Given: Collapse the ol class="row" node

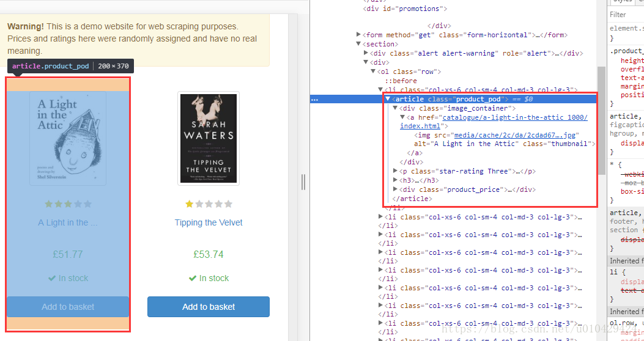Looking at the screenshot, I should 373,72.
